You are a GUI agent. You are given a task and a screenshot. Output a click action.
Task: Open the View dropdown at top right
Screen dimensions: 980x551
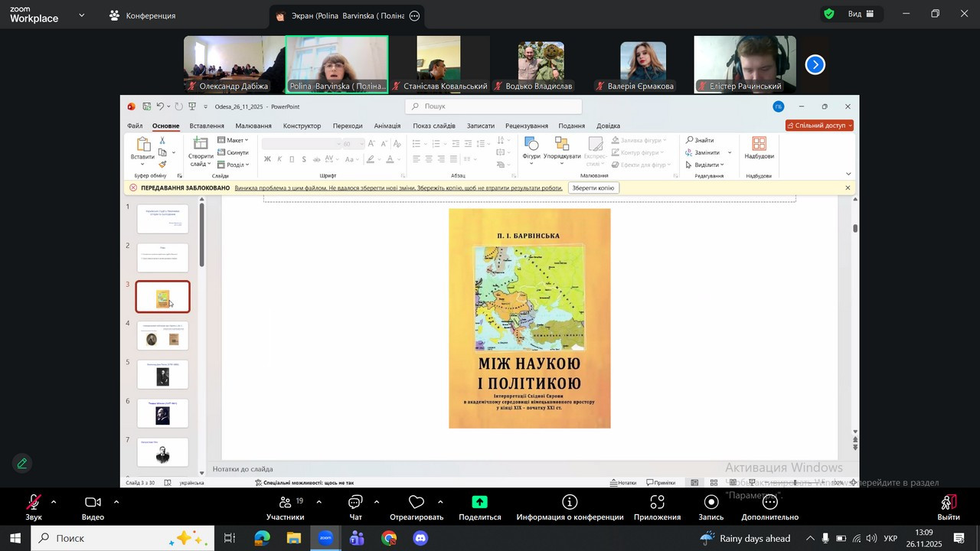pyautogui.click(x=861, y=14)
